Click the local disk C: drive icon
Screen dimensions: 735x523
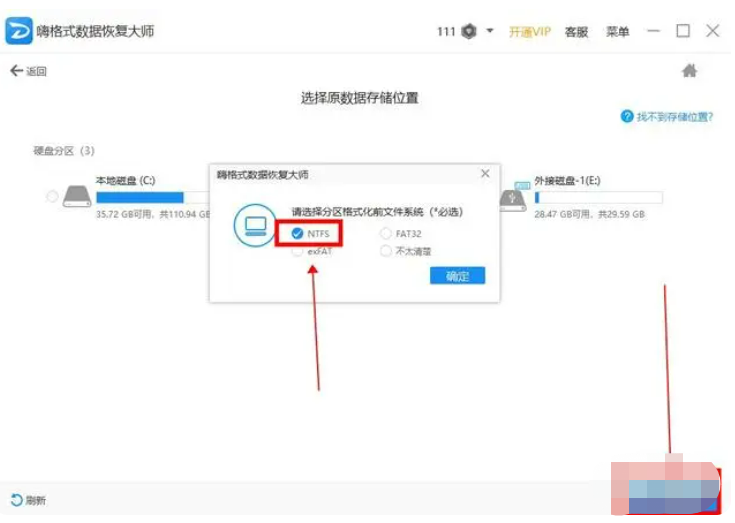coord(76,196)
